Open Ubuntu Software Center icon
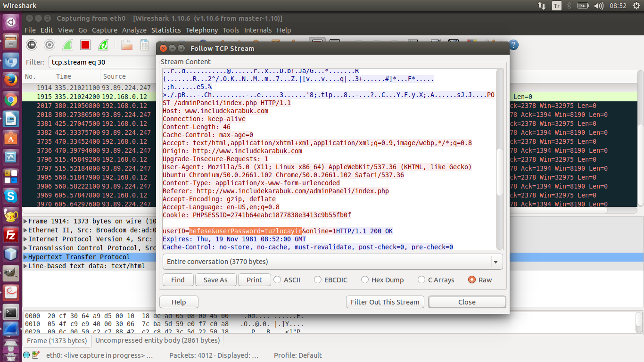Screen dimensions: 644x362 pyautogui.click(x=11, y=138)
